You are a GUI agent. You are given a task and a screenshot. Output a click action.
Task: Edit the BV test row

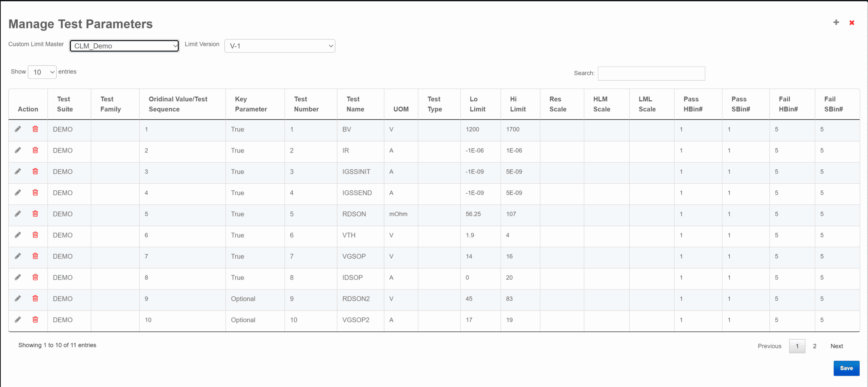[18, 129]
